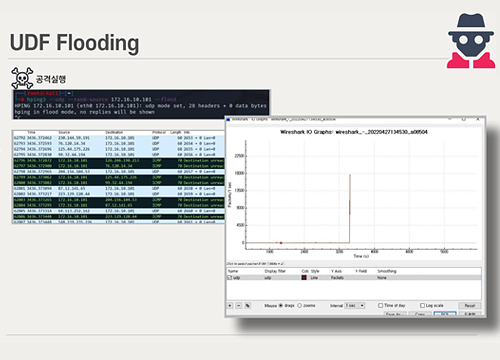Remove selected graph with minus icon
500x360 pixels.
pyautogui.click(x=239, y=306)
